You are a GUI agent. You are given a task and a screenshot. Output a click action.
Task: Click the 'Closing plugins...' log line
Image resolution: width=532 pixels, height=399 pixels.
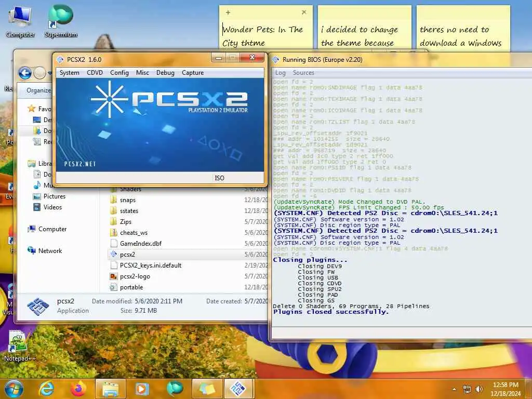click(x=310, y=260)
